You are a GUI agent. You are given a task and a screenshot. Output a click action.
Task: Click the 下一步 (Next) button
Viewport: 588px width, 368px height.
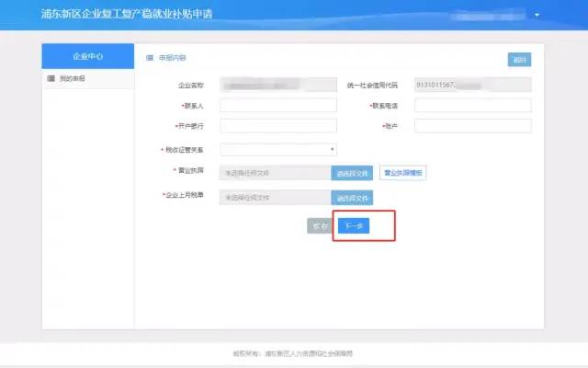pos(353,225)
